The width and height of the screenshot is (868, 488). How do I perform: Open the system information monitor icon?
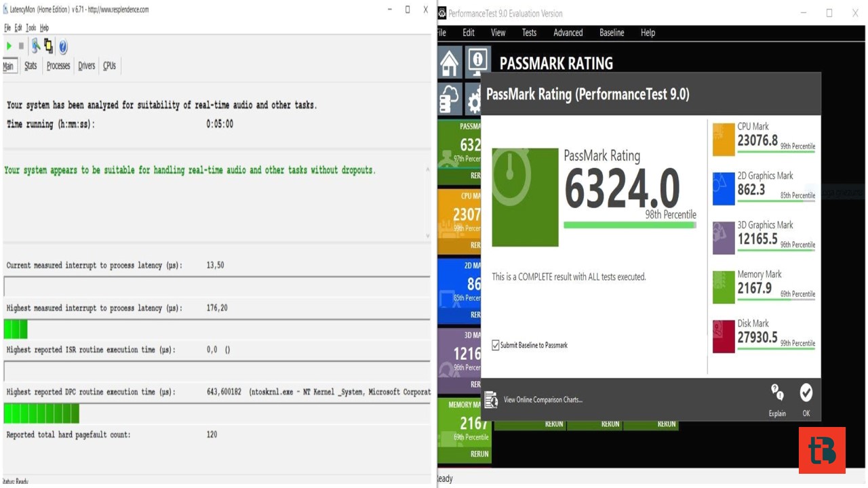477,61
